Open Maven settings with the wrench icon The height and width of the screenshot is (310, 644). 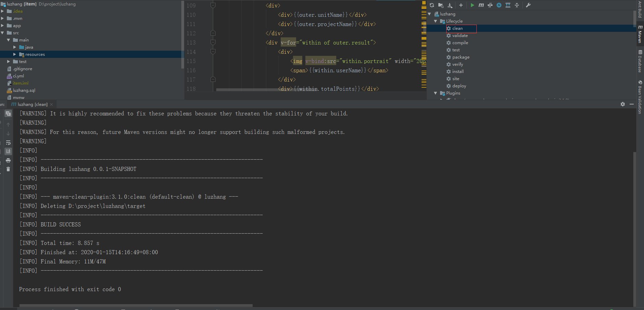528,5
